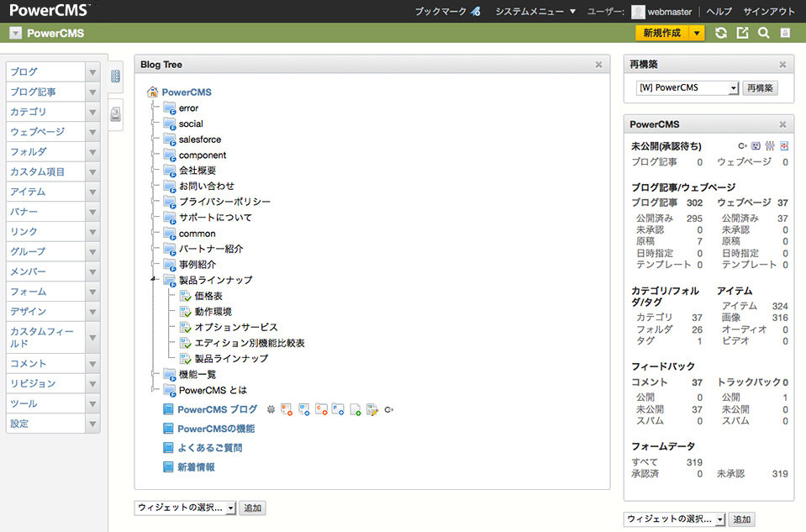Click home icon next to PowerCMS tree root
Viewport: 806px width, 532px height.
pyautogui.click(x=152, y=92)
